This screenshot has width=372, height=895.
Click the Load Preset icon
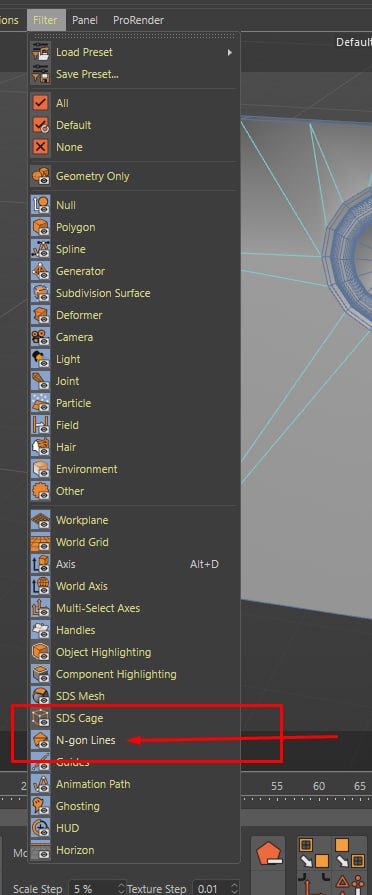click(41, 53)
